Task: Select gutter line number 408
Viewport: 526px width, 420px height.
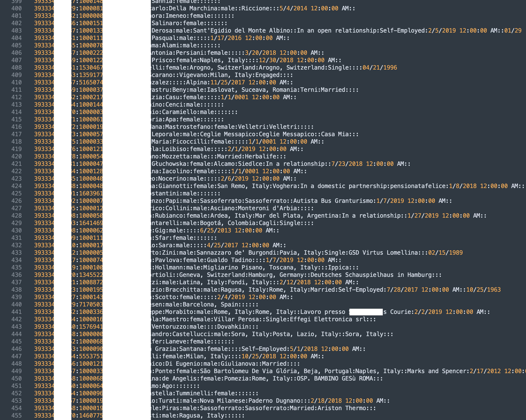Action: click(x=17, y=68)
